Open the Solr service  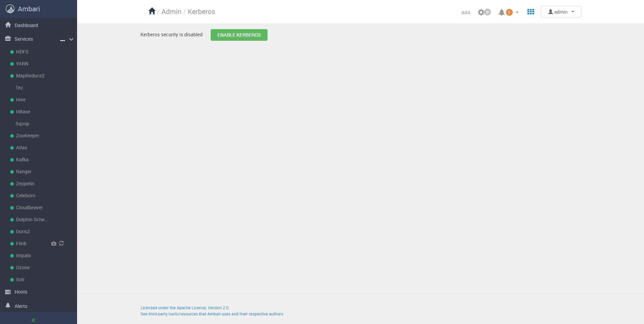[20, 279]
